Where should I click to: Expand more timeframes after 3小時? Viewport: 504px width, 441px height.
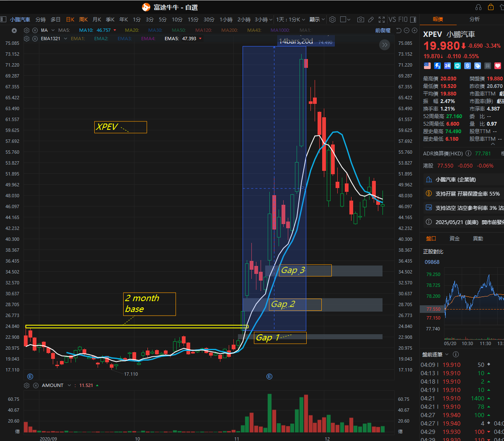click(271, 20)
